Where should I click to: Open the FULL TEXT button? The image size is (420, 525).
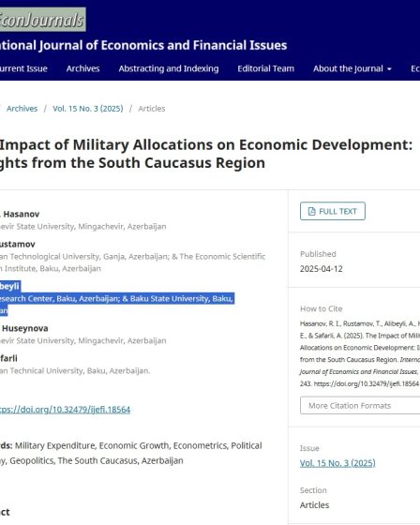pyautogui.click(x=333, y=211)
